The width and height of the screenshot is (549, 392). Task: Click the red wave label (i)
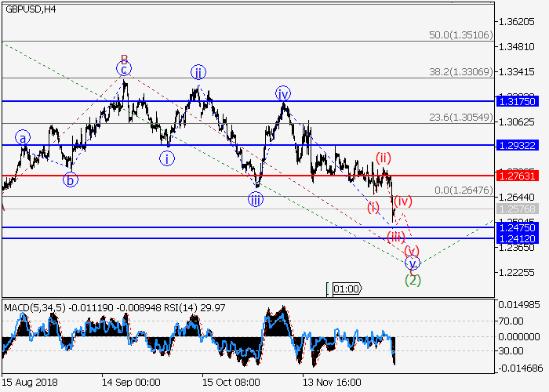click(373, 207)
